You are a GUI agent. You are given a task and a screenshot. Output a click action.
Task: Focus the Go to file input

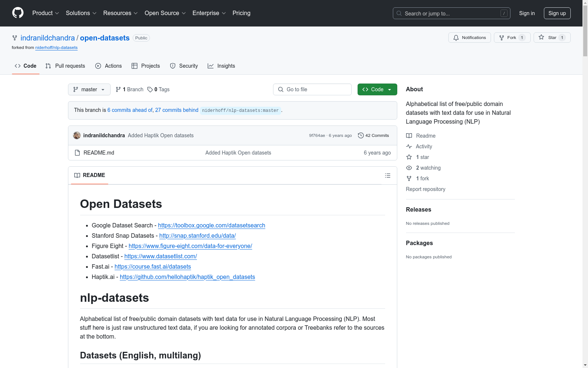[312, 89]
